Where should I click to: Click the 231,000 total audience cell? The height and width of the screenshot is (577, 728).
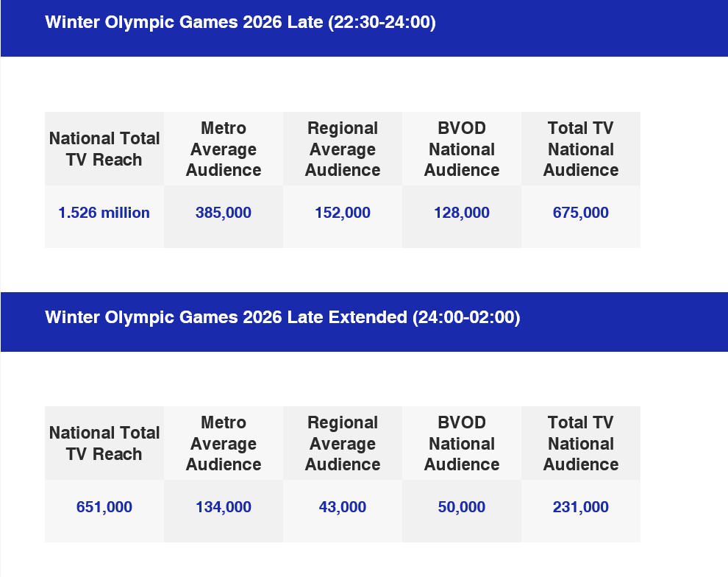[581, 508]
